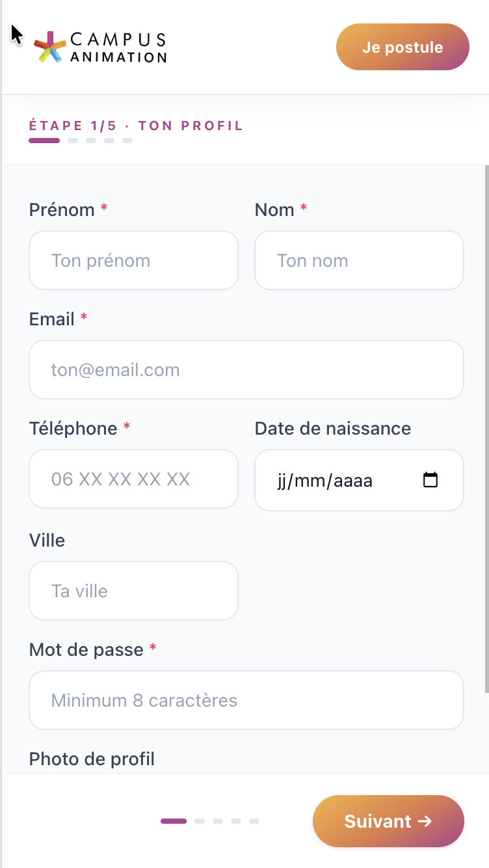Viewport: 489px width, 868px height.
Task: Click the last step dot in header
Action: pyautogui.click(x=127, y=141)
